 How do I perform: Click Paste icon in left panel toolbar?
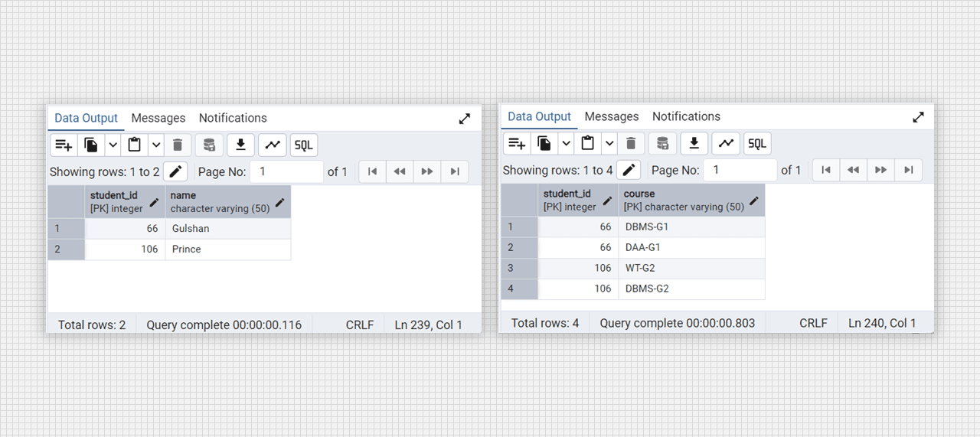pos(134,145)
